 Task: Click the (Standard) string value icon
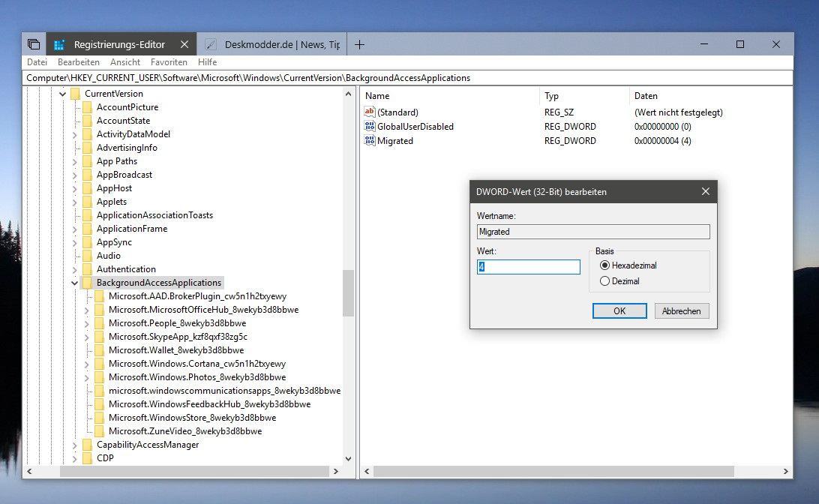pos(370,112)
